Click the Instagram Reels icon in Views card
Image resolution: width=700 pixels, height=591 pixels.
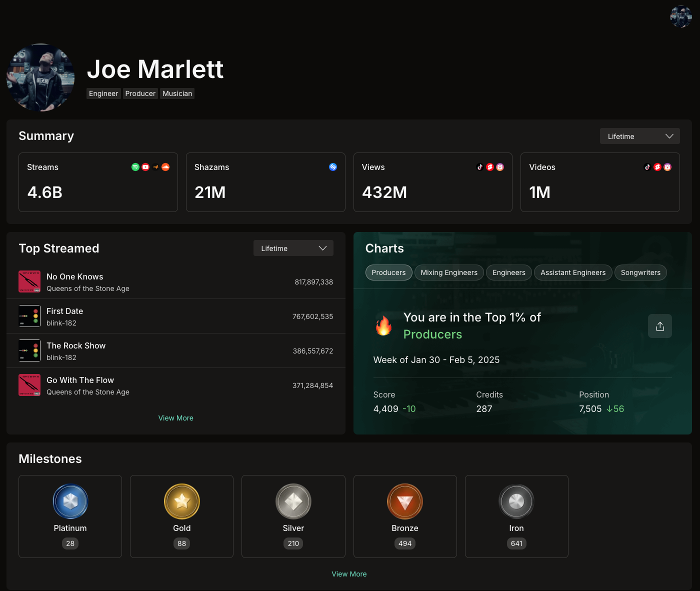[x=500, y=167]
